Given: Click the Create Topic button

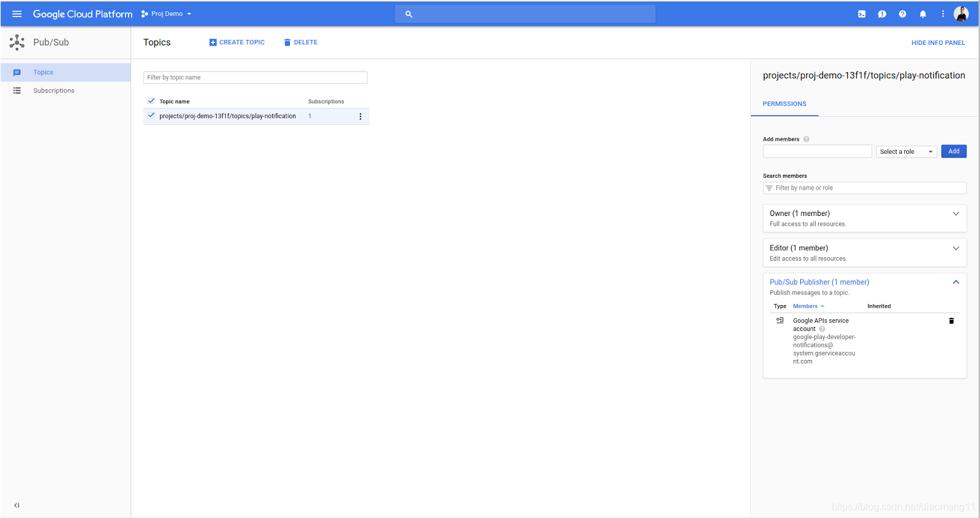Looking at the screenshot, I should point(237,42).
